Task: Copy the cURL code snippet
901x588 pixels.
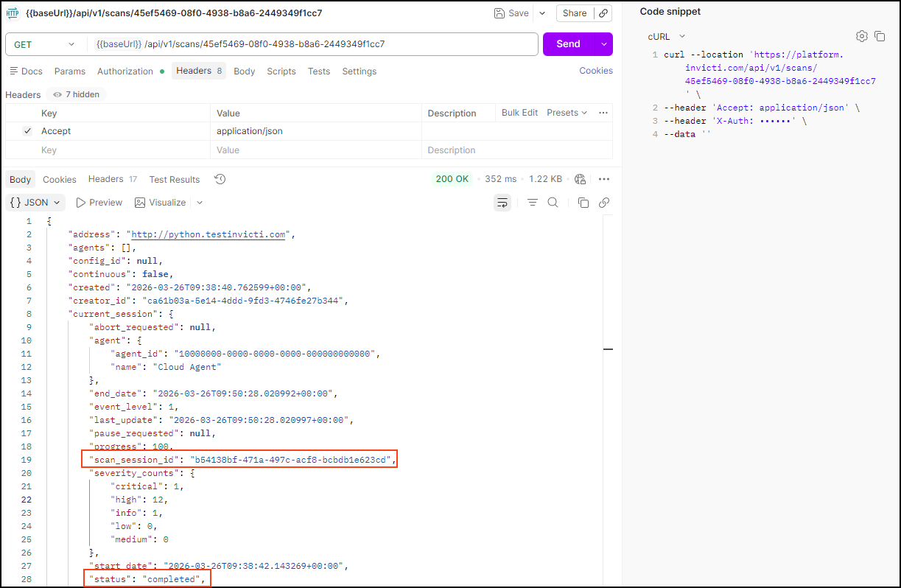Action: tap(880, 35)
